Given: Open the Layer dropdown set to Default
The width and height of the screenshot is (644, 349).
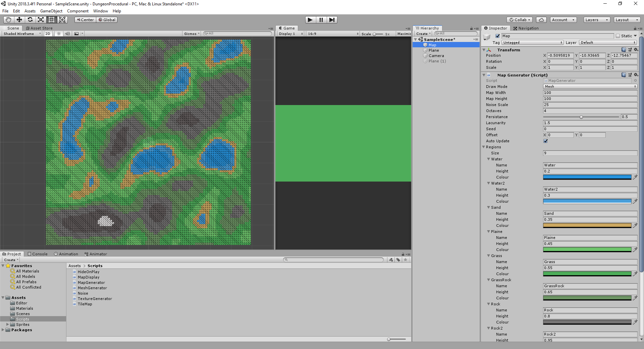Looking at the screenshot, I should (607, 42).
